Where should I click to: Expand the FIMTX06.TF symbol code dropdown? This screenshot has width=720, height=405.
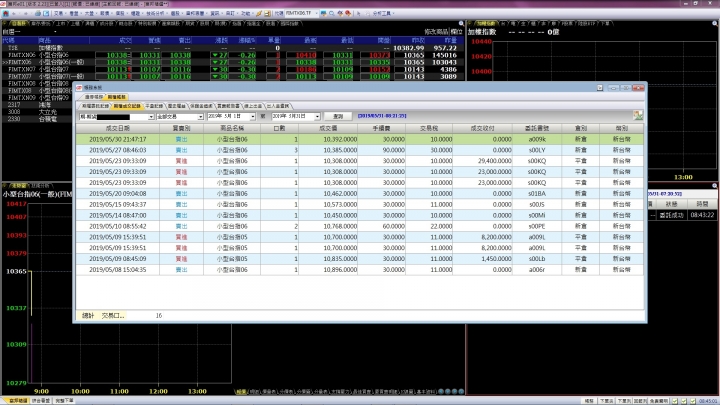[315, 13]
